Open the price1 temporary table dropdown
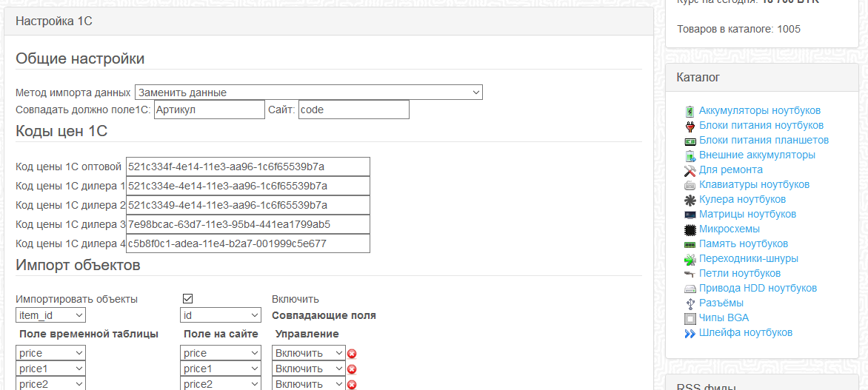The height and width of the screenshot is (390, 868). (51, 369)
